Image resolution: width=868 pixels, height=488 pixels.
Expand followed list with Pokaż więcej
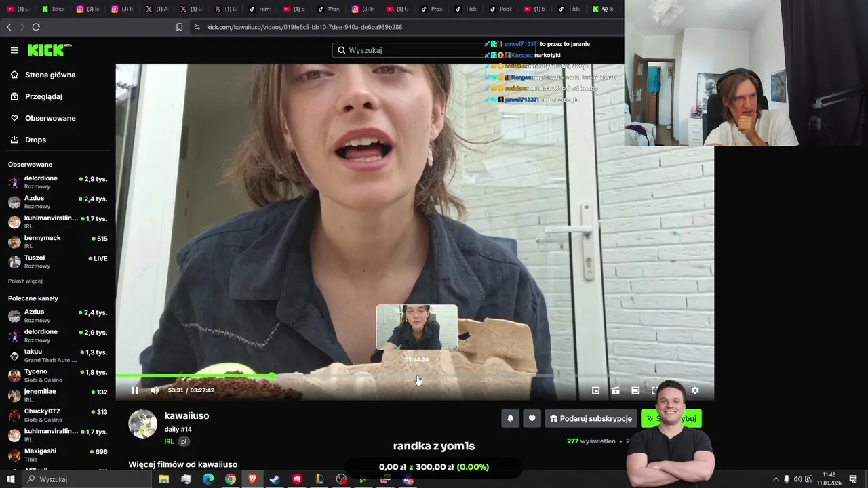25,281
